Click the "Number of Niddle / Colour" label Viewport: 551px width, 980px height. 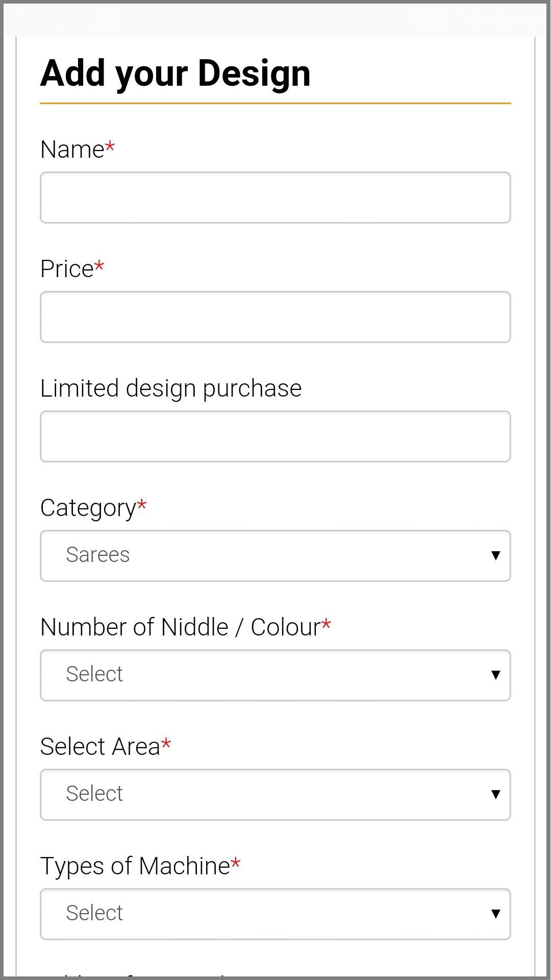[x=181, y=627]
